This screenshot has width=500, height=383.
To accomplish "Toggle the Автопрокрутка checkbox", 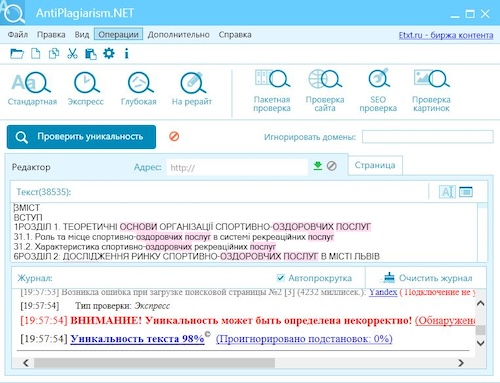I will point(280,278).
